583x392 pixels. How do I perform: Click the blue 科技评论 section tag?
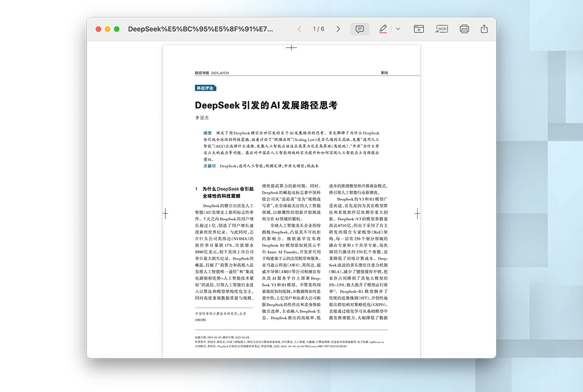(205, 88)
